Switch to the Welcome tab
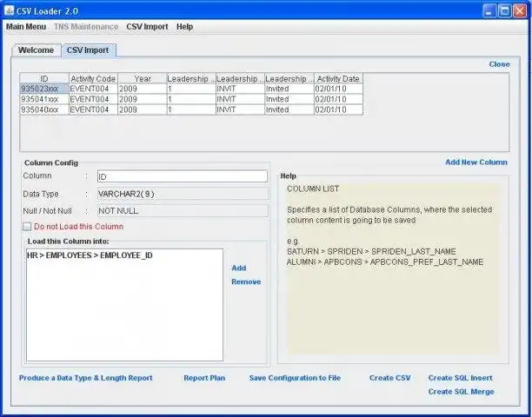The height and width of the screenshot is (417, 532). tap(36, 50)
